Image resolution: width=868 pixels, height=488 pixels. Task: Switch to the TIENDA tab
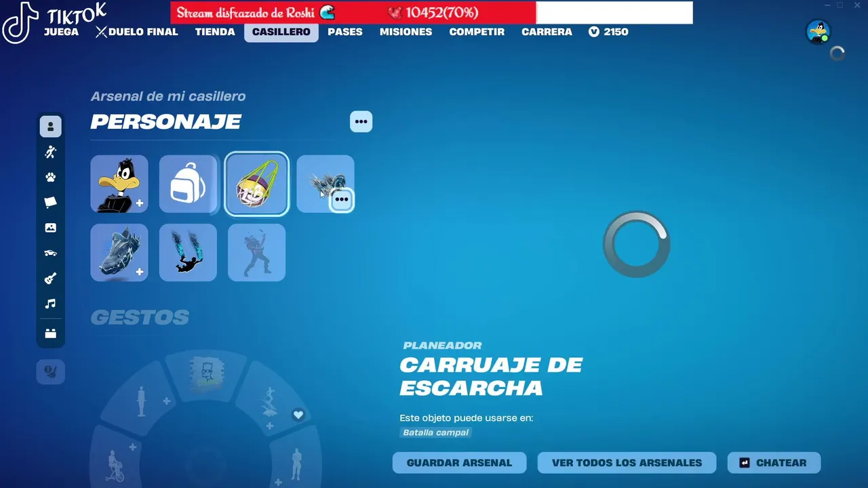coord(215,32)
